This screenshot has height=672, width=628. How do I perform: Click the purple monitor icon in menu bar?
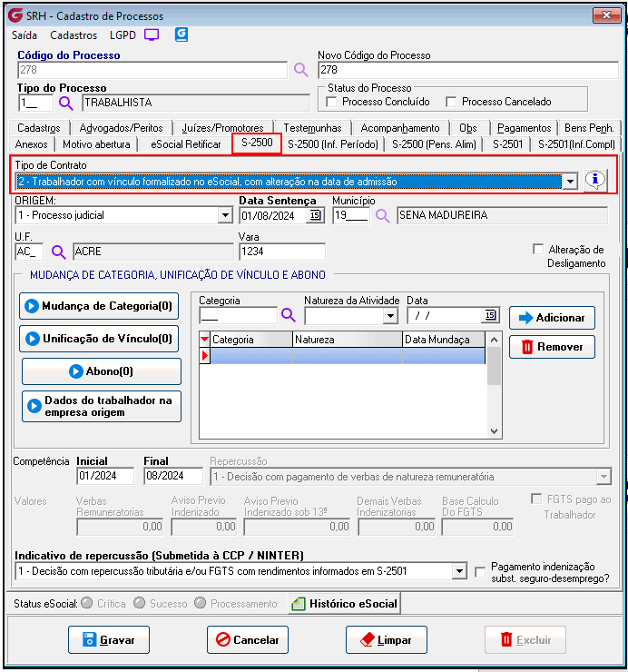[x=152, y=35]
